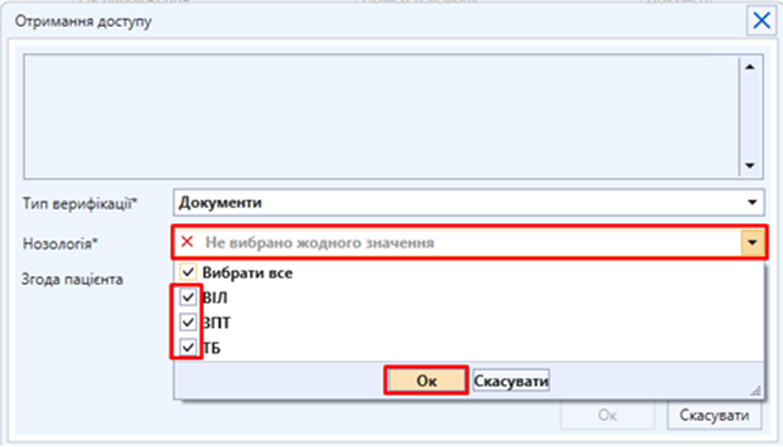This screenshot has width=783, height=447.
Task: Uncheck the ТБ checkbox
Action: 187,348
